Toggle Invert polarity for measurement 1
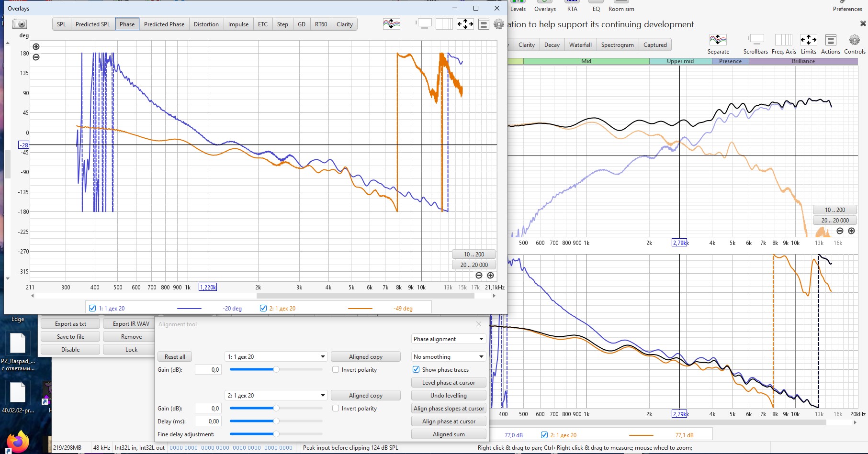 click(336, 369)
